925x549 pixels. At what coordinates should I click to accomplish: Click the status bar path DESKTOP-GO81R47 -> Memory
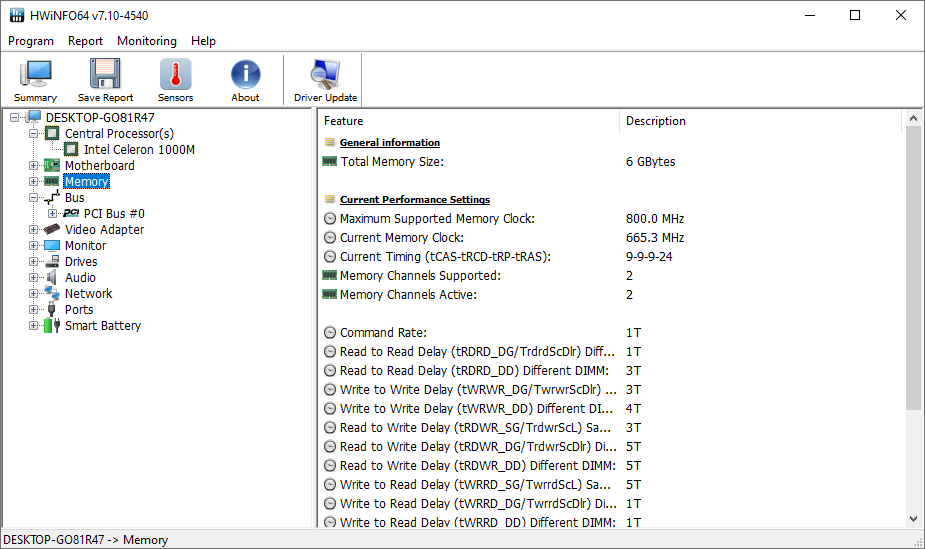pyautogui.click(x=86, y=540)
